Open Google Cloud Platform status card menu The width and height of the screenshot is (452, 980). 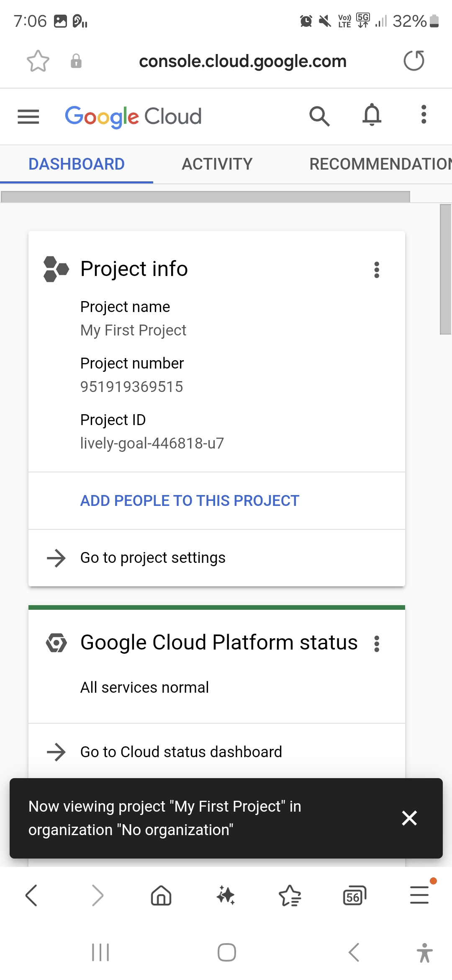(377, 644)
